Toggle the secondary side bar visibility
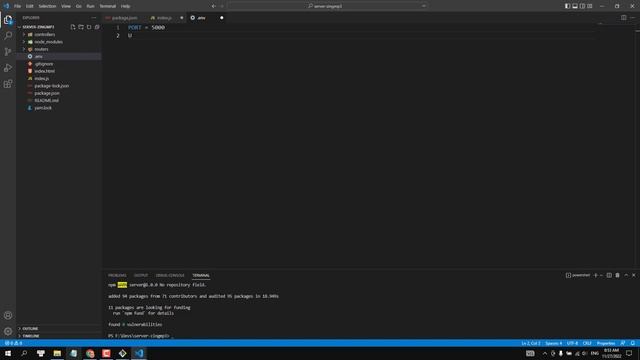This screenshot has width=640, height=360. coord(582,6)
